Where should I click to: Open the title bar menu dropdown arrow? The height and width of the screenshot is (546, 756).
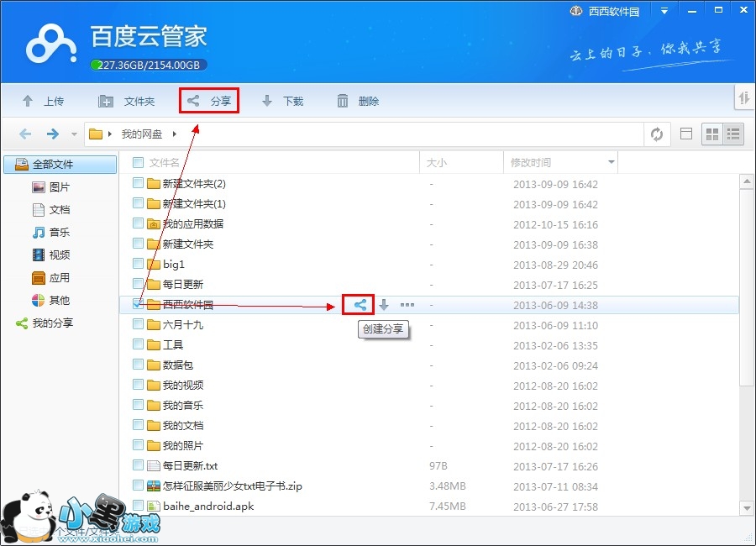(664, 11)
